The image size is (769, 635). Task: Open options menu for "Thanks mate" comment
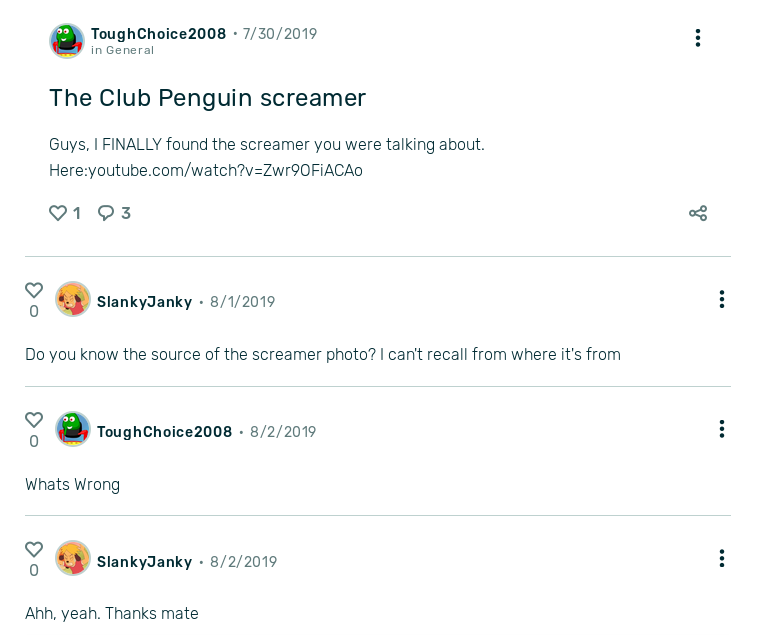pos(721,558)
